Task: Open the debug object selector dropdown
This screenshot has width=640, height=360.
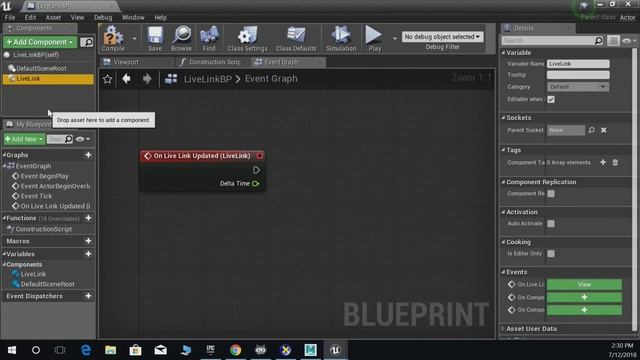Action: pos(442,37)
